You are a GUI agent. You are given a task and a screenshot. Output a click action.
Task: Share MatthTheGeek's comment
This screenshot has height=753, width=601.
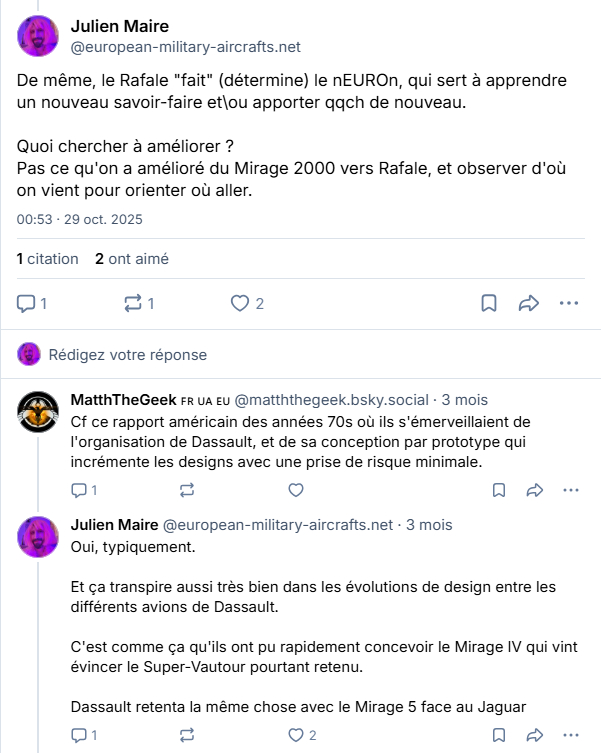534,490
